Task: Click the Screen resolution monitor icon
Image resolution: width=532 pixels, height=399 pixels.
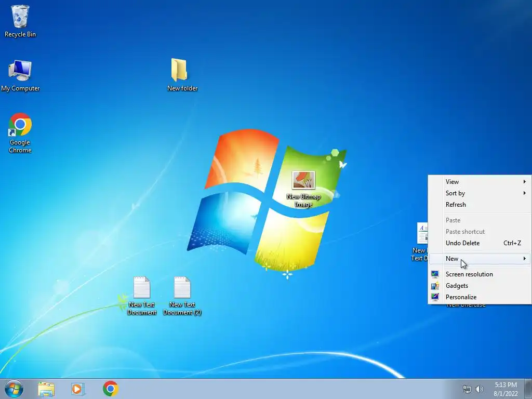Action: [x=435, y=274]
